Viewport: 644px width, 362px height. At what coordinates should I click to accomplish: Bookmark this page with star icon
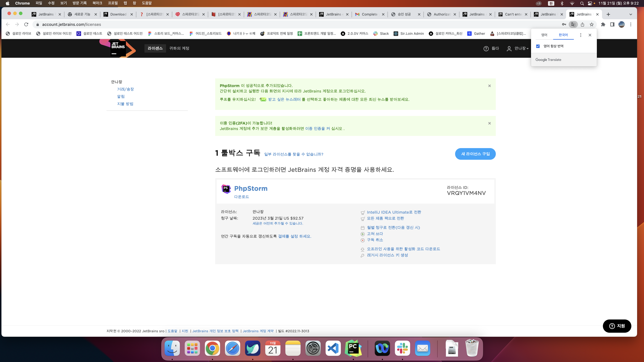592,24
